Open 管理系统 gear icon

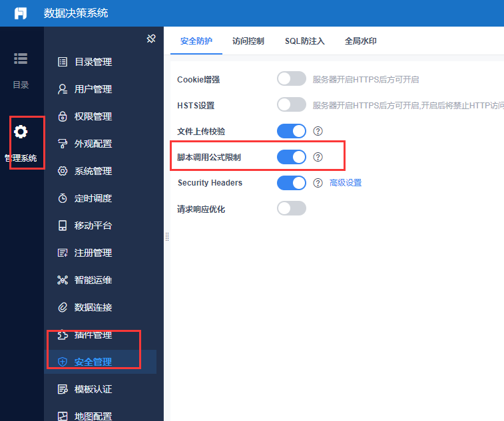(21, 132)
